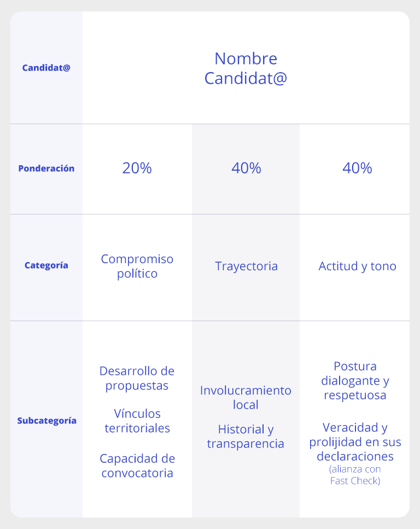The image size is (420, 529).
Task: Click Postura dialogante y respetuosa text
Action: [355, 381]
